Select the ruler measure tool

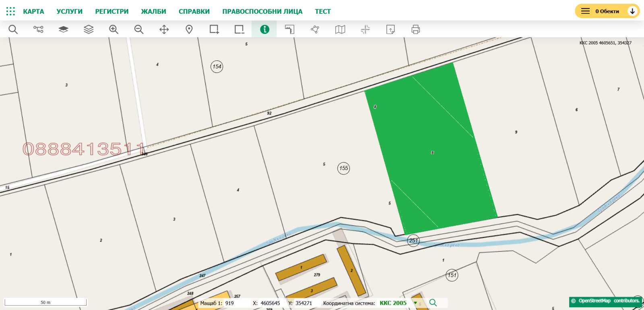click(x=290, y=29)
